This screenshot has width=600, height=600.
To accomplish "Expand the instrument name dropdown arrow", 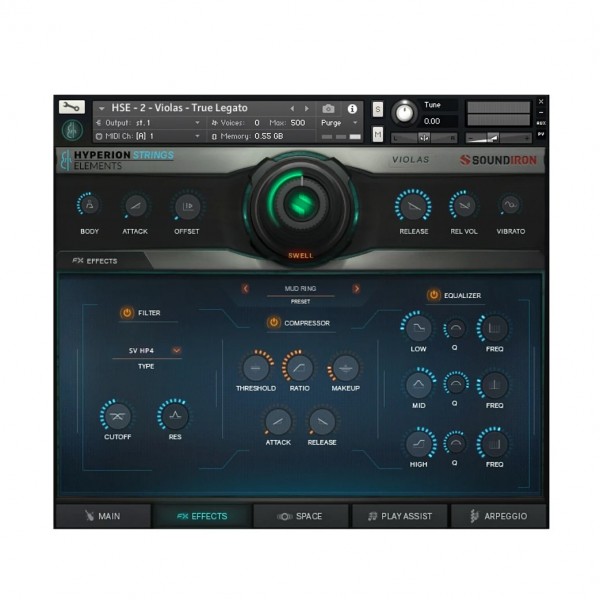I will (x=101, y=109).
